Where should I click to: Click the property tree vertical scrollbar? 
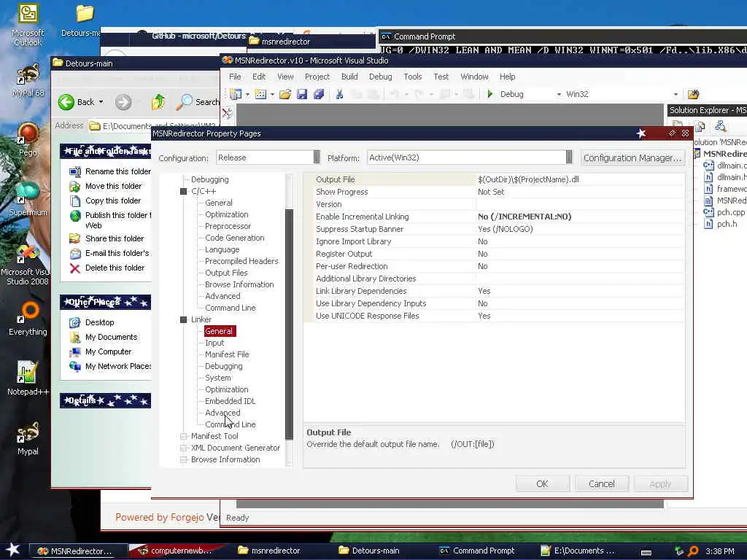289,324
